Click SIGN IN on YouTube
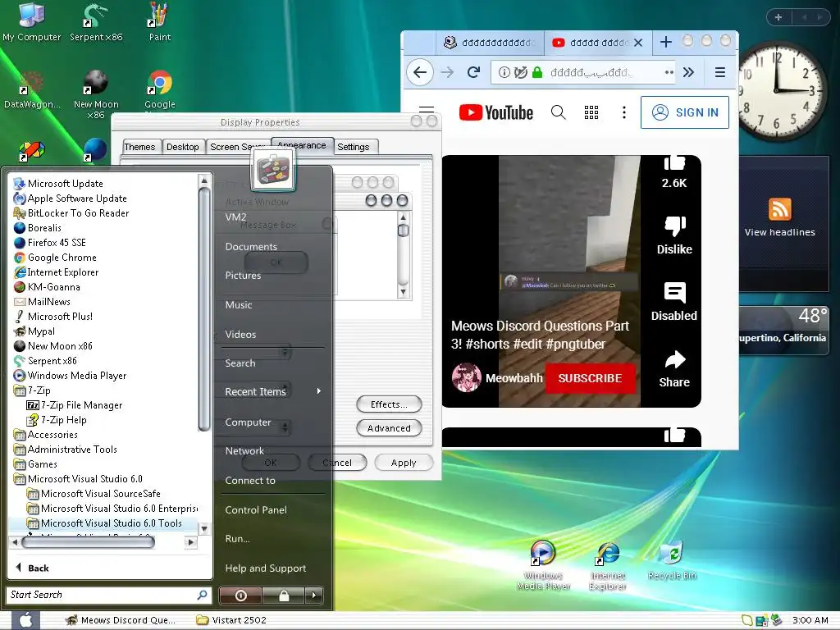840x630 pixels. (685, 112)
